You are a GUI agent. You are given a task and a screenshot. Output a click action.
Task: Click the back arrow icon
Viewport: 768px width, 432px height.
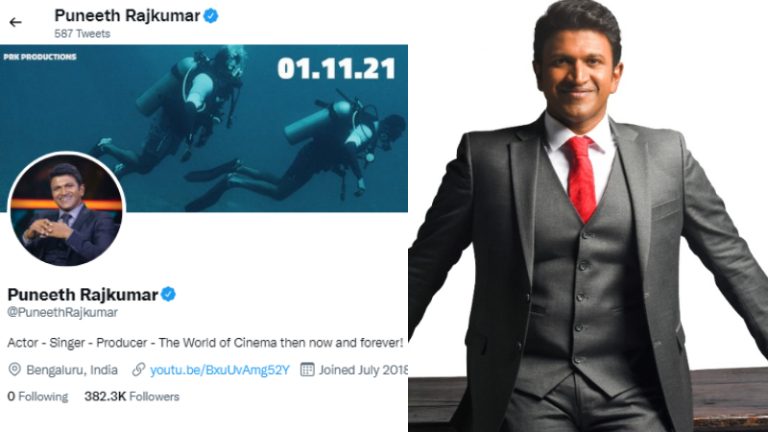[15, 22]
